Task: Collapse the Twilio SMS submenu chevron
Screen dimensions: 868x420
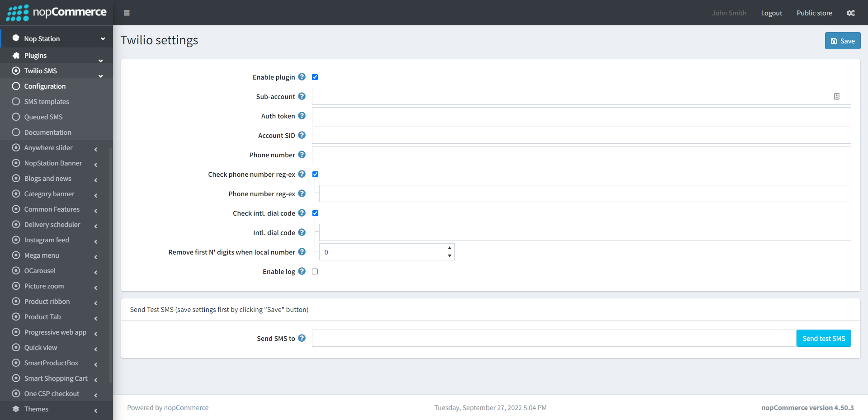Action: (101, 76)
